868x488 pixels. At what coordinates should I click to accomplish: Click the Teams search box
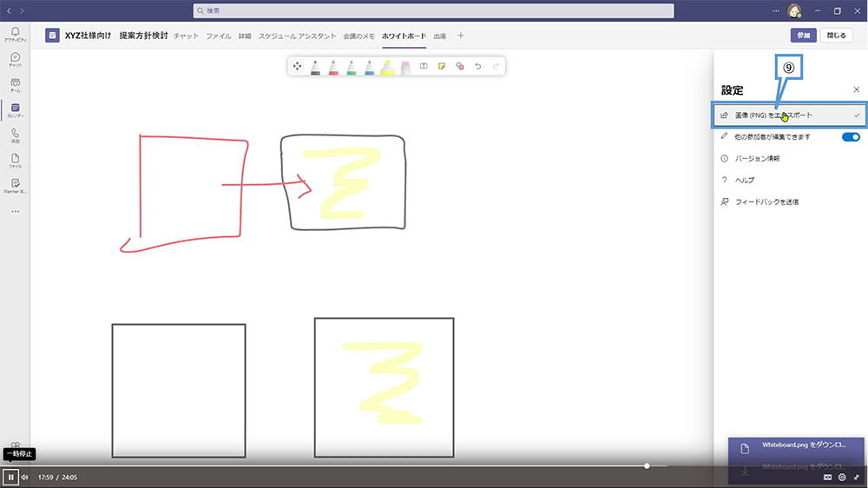433,10
